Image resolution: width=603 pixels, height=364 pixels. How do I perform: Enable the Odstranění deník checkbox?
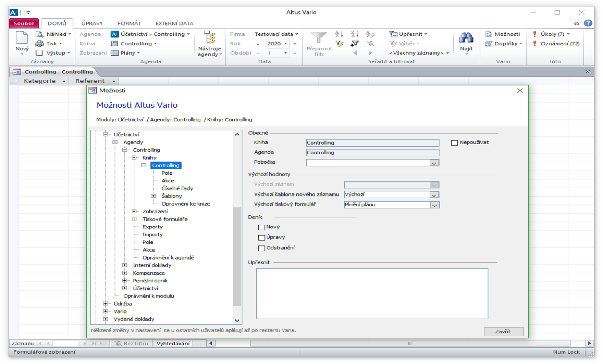261,248
